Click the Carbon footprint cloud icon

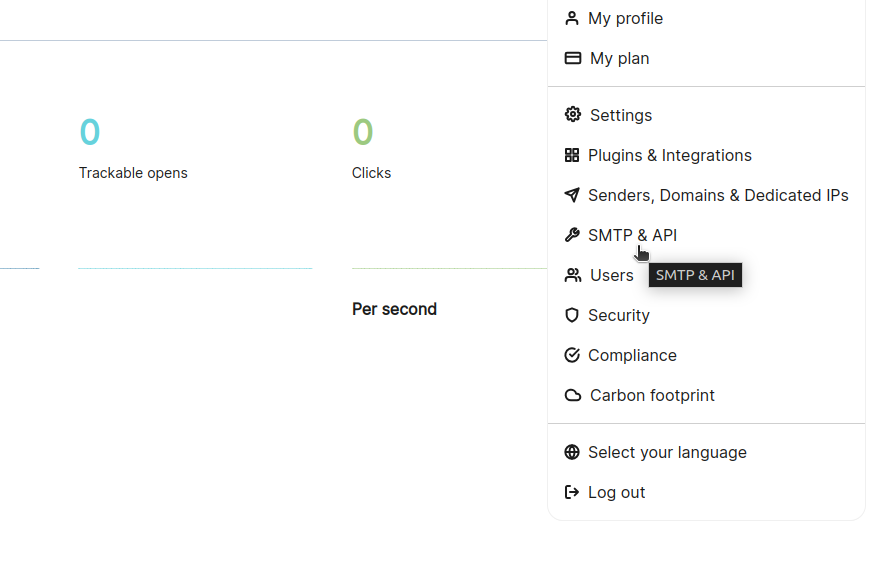pos(573,395)
